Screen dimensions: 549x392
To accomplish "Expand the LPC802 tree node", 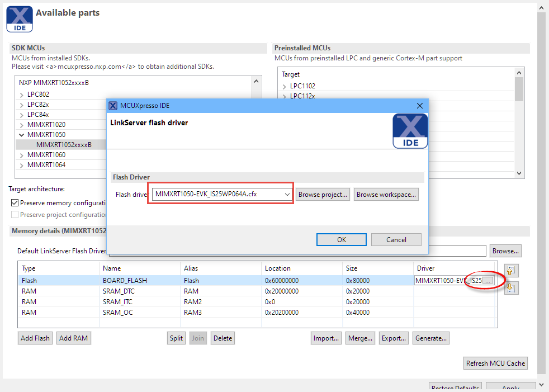I will coord(22,95).
